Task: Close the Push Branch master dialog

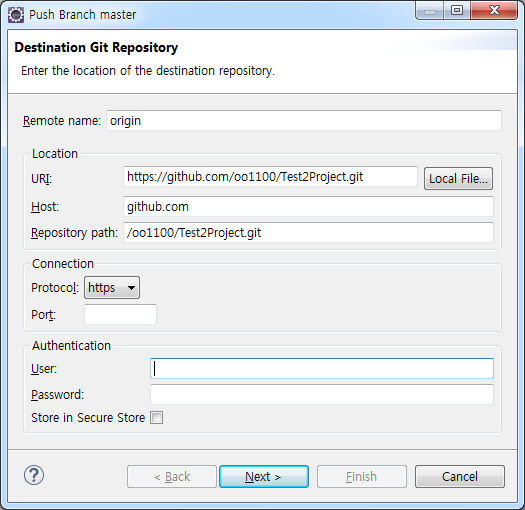Action: 494,11
